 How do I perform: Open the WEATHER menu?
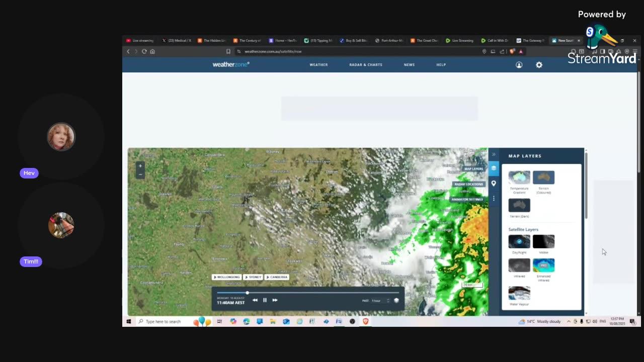[318, 65]
